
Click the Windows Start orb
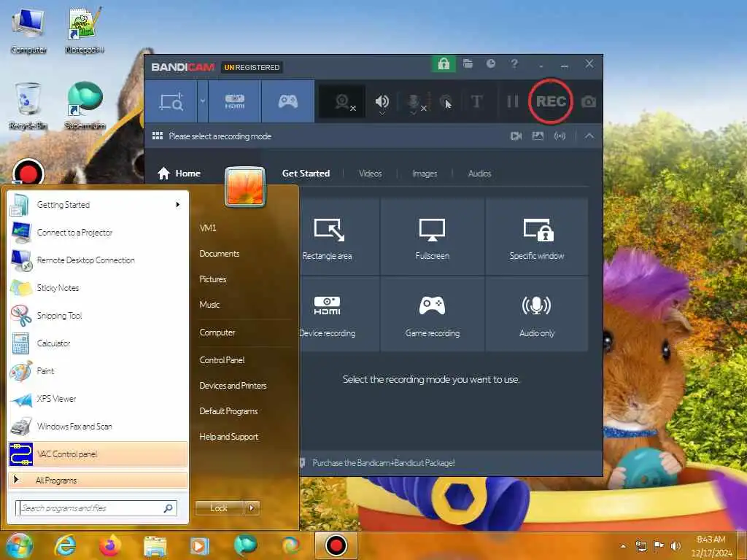click(x=19, y=545)
